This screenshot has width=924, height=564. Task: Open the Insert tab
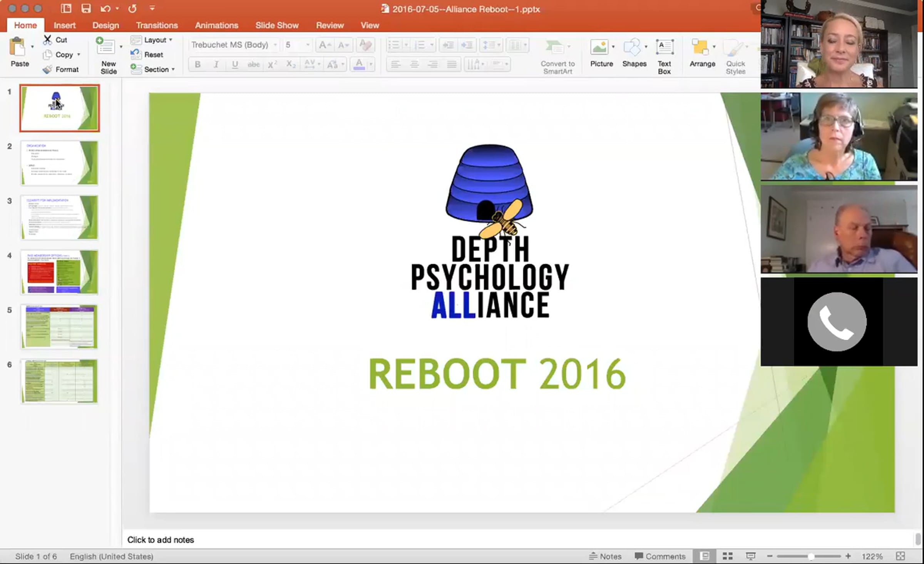point(64,25)
